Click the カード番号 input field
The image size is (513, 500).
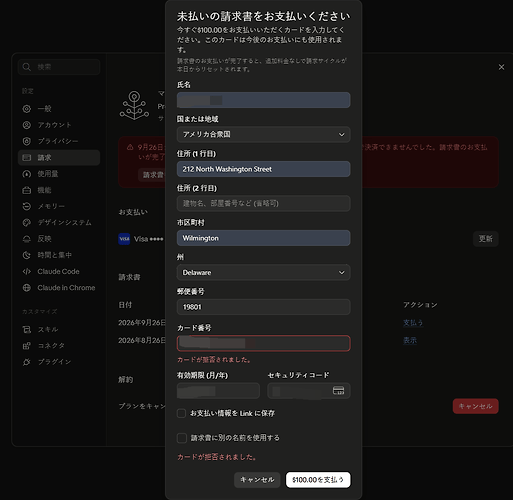point(263,343)
